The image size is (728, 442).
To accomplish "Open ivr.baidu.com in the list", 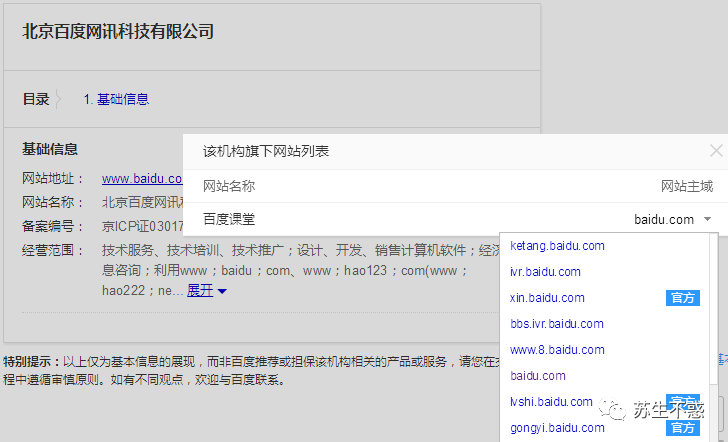I will point(545,272).
